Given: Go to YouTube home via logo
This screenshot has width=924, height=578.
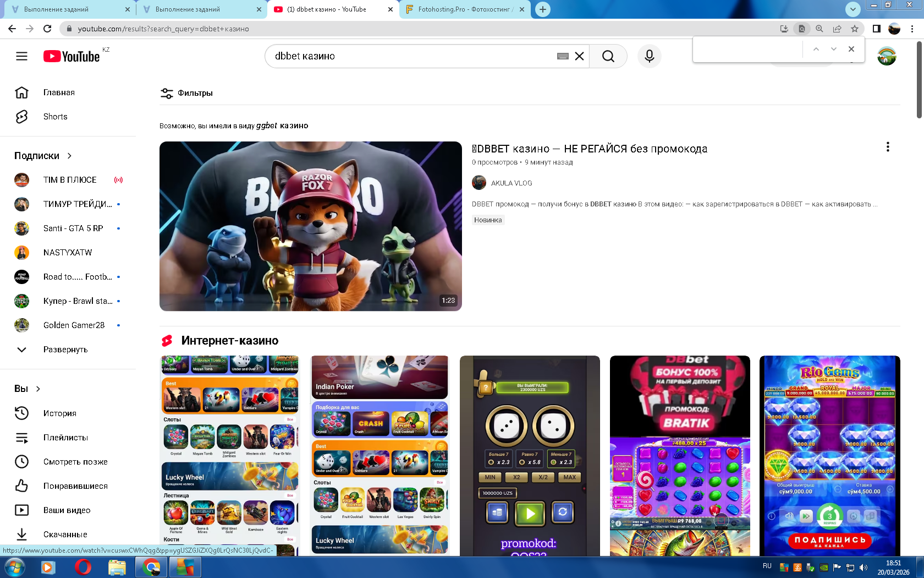Looking at the screenshot, I should click(x=71, y=56).
